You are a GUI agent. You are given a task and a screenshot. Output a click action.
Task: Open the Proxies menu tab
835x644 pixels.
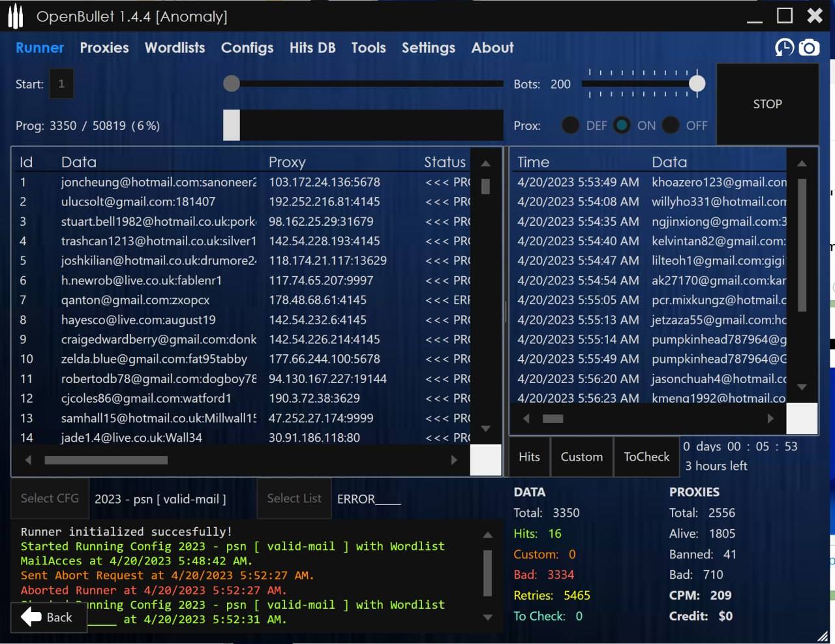click(104, 48)
